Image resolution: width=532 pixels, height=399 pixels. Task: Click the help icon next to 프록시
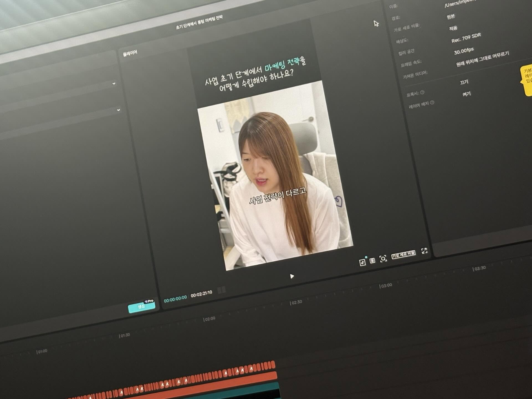(x=422, y=92)
